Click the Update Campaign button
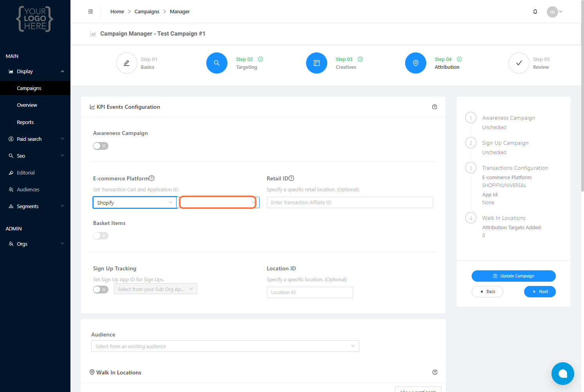The width and height of the screenshot is (584, 392). coord(514,276)
